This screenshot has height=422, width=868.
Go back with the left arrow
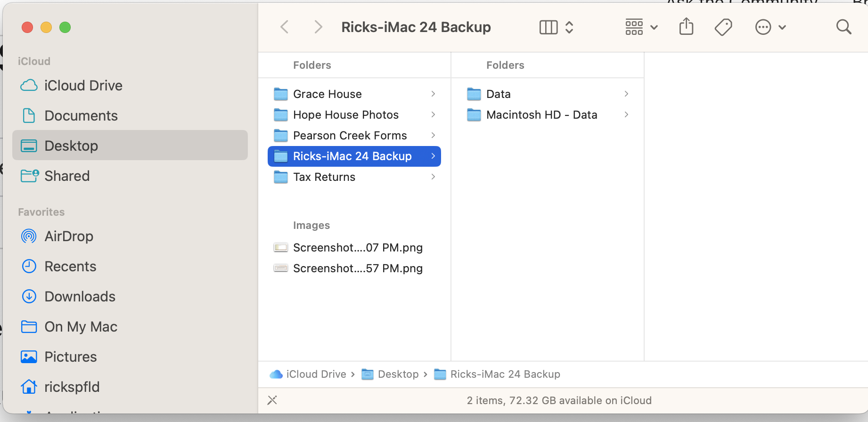[285, 27]
